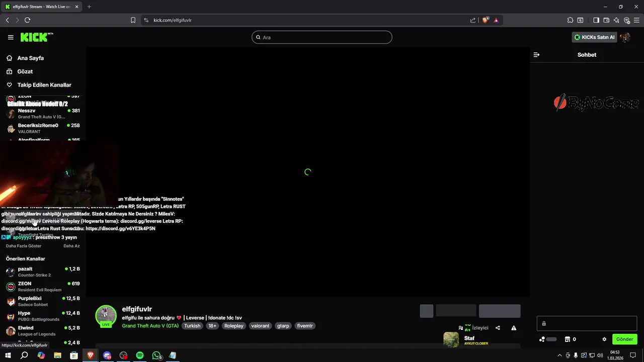
Task: Click the share stream icon
Action: (x=498, y=328)
